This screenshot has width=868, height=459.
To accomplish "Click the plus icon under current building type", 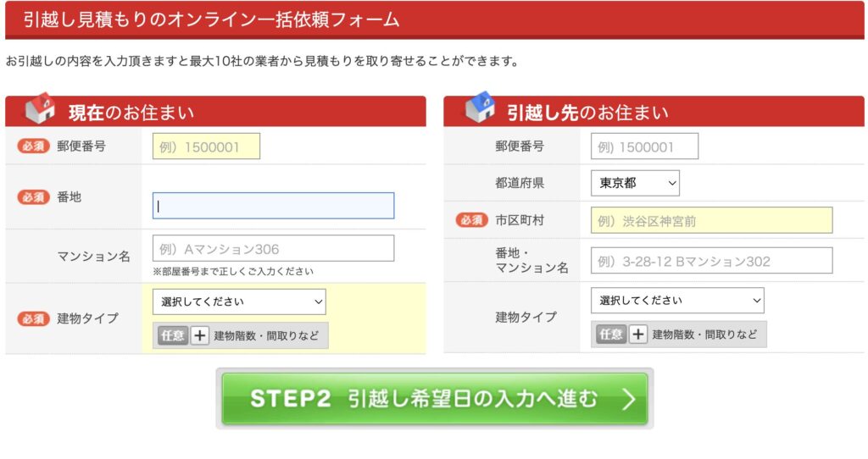I will click(x=199, y=335).
